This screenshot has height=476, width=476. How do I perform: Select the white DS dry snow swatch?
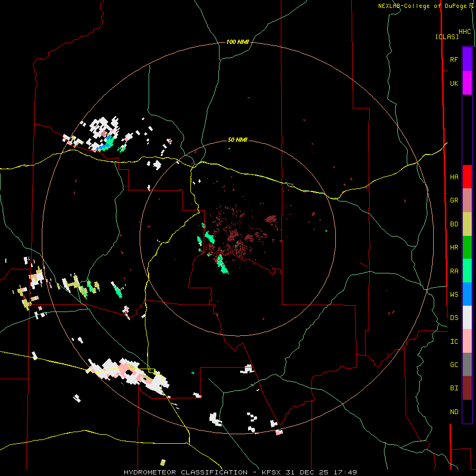[467, 317]
